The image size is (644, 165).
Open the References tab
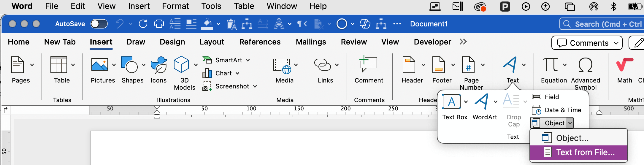pyautogui.click(x=260, y=42)
